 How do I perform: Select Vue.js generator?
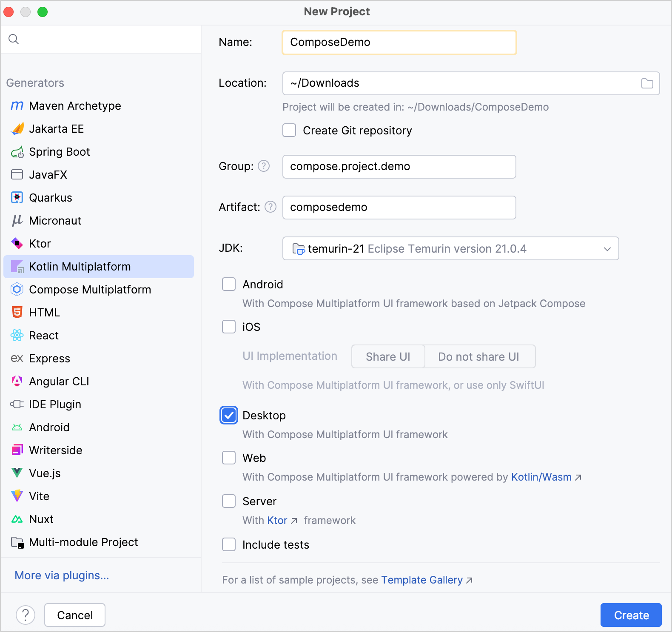click(99, 473)
